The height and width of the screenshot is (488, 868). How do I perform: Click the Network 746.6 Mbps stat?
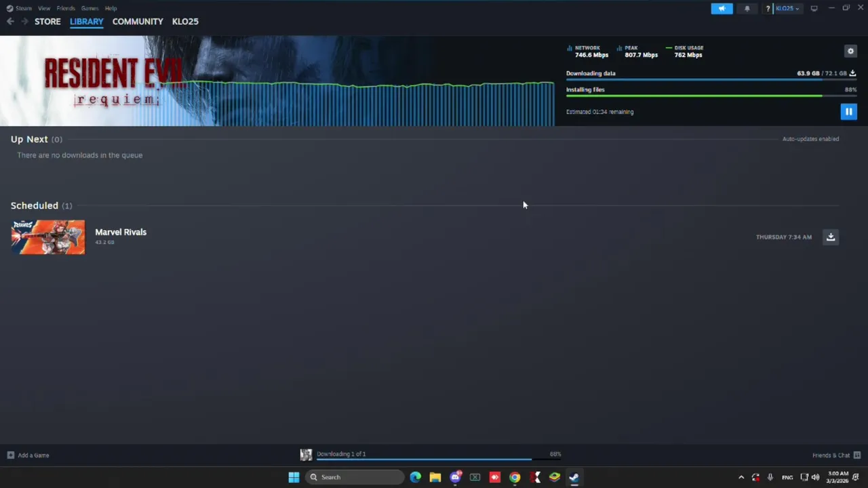click(588, 52)
